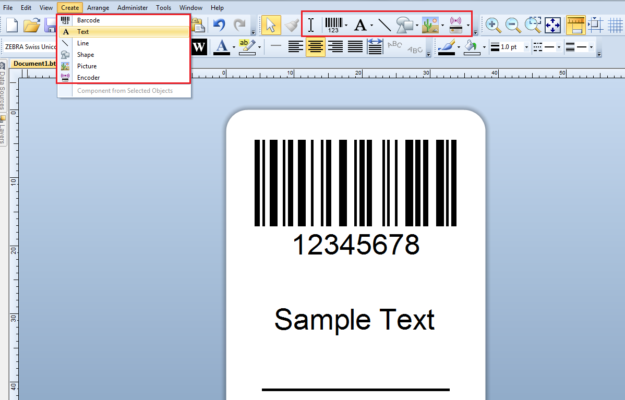Open the Administer menu
Image resolution: width=625 pixels, height=400 pixels.
click(132, 8)
